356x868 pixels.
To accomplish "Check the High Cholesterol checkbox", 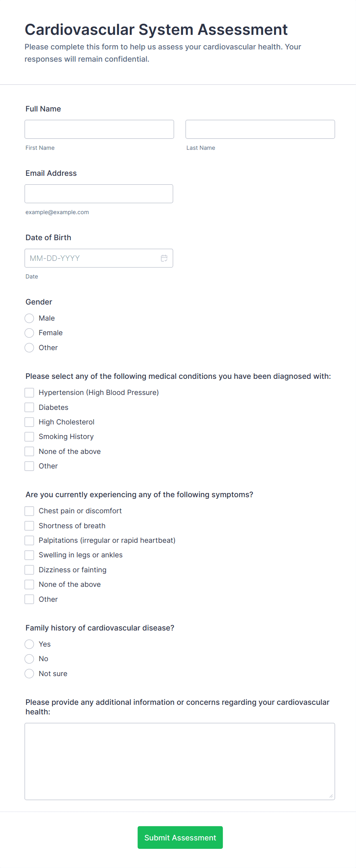I will pos(29,422).
